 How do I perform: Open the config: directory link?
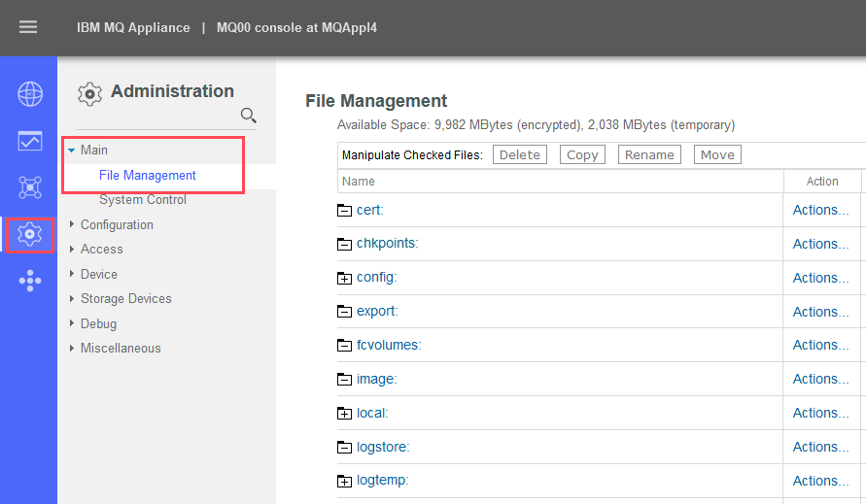pyautogui.click(x=377, y=277)
